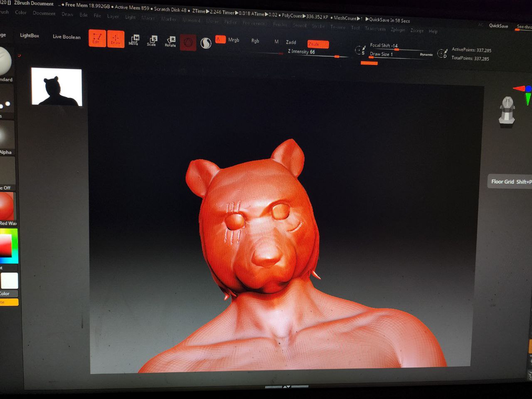532x399 pixels.
Task: Enable the M material mode
Action: (276, 42)
